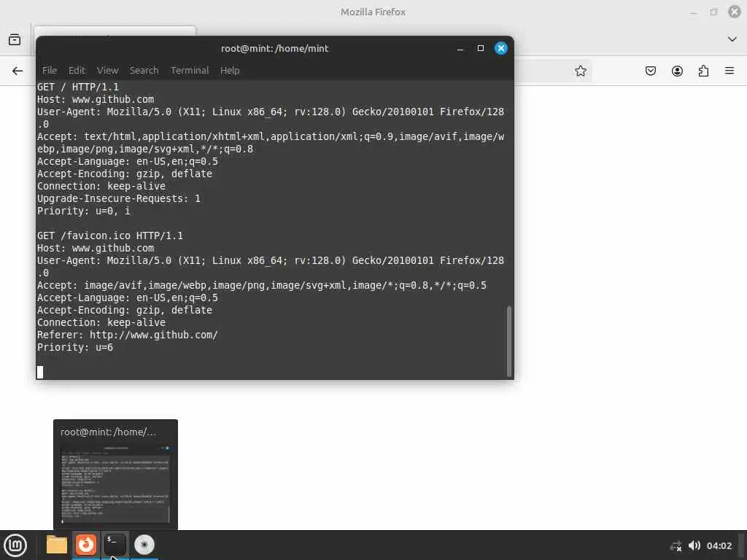747x560 pixels.
Task: Open Files folder in taskbar
Action: click(x=57, y=545)
